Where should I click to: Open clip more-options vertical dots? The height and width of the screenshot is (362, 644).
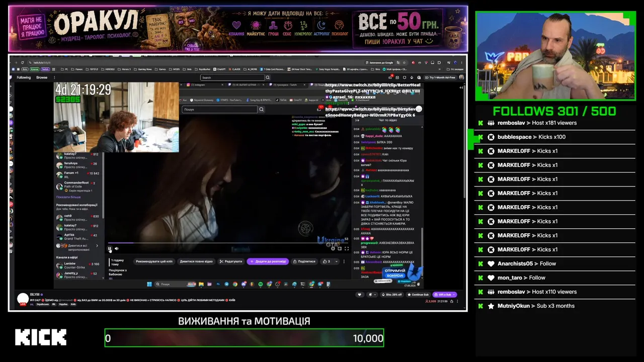(344, 261)
